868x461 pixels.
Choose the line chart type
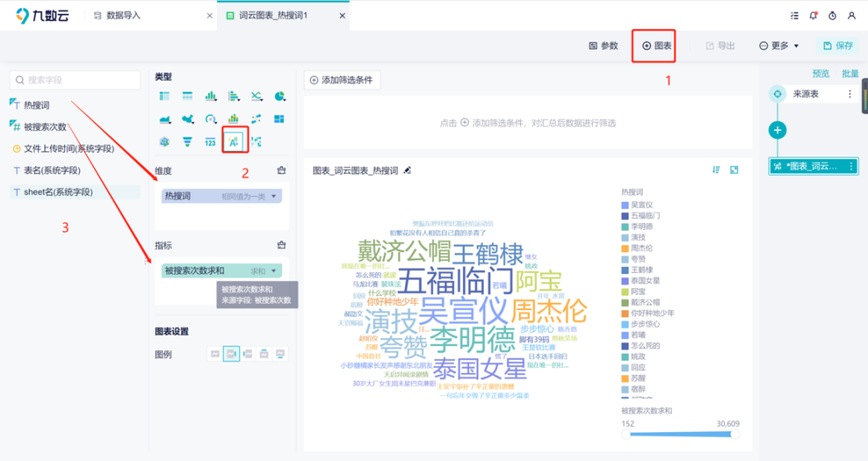[x=256, y=96]
